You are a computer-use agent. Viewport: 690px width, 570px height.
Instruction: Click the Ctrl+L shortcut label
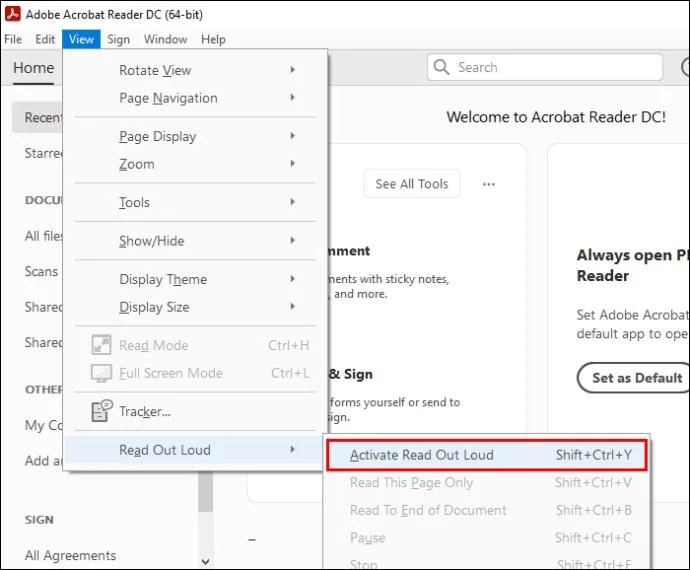pyautogui.click(x=290, y=373)
